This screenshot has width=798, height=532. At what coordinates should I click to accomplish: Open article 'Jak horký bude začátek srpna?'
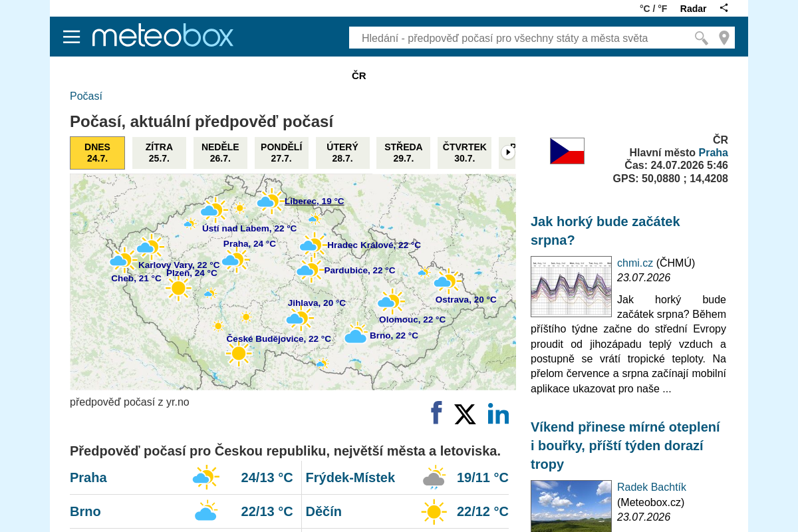(x=605, y=231)
